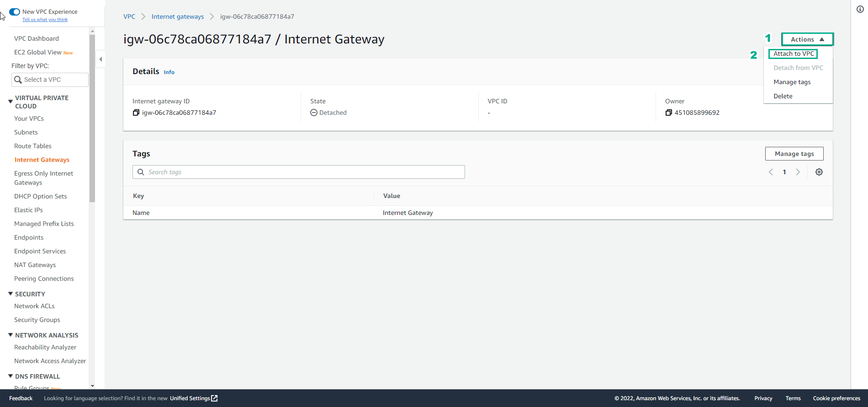868x407 pixels.
Task: Choose Manage tags in the Actions menu
Action: click(792, 82)
